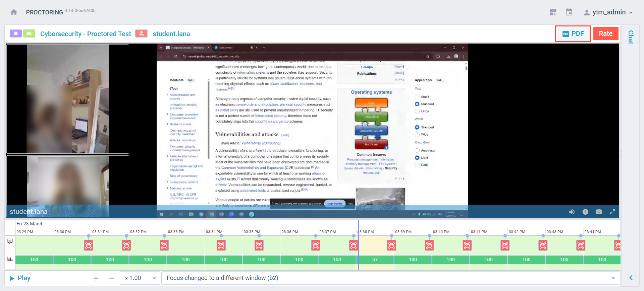This screenshot has width=644, height=291.
Task: Open the x 1.00 playback speed dropdown
Action: pyautogui.click(x=140, y=278)
